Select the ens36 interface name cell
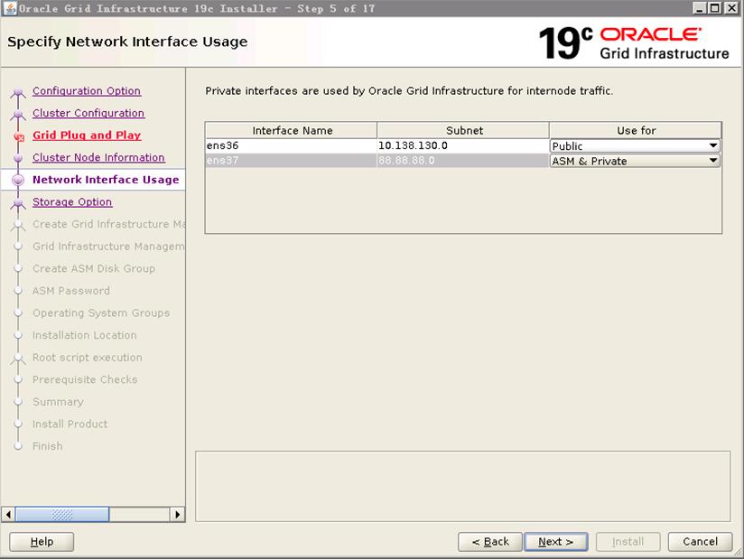The height and width of the screenshot is (560, 744). 292,145
